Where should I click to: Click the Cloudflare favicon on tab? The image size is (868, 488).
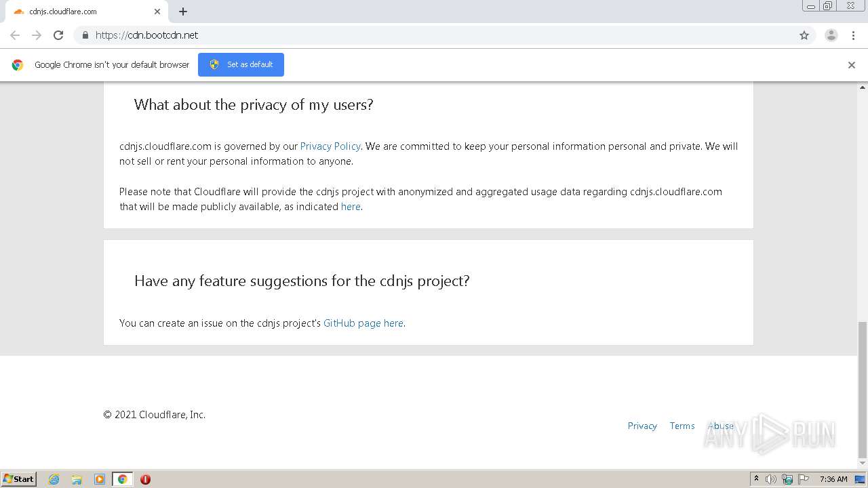tap(19, 12)
